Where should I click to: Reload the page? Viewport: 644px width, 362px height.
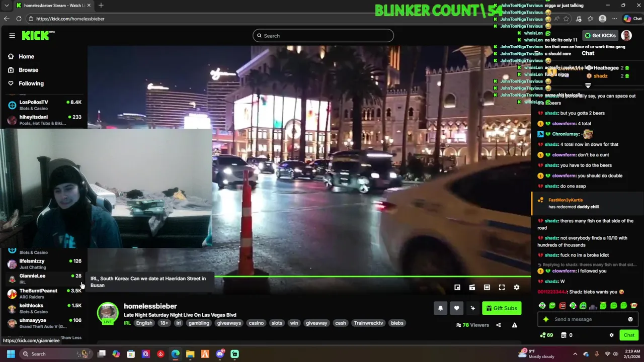pyautogui.click(x=19, y=19)
